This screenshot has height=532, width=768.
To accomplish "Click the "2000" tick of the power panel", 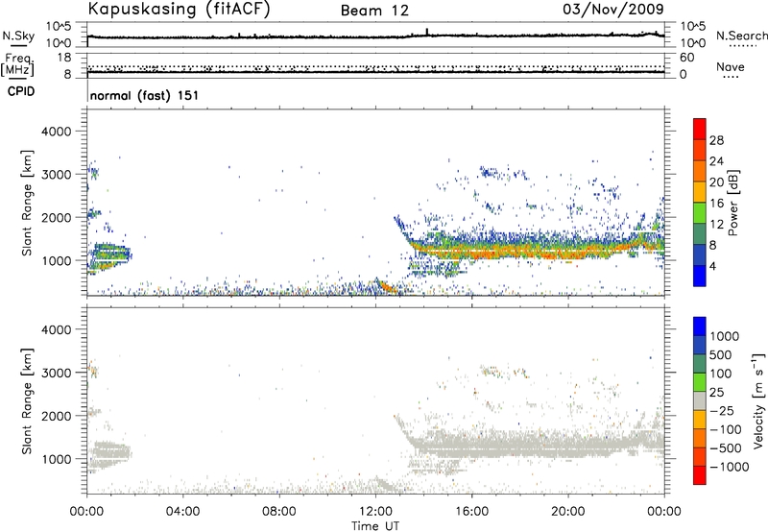I will 57,217.
